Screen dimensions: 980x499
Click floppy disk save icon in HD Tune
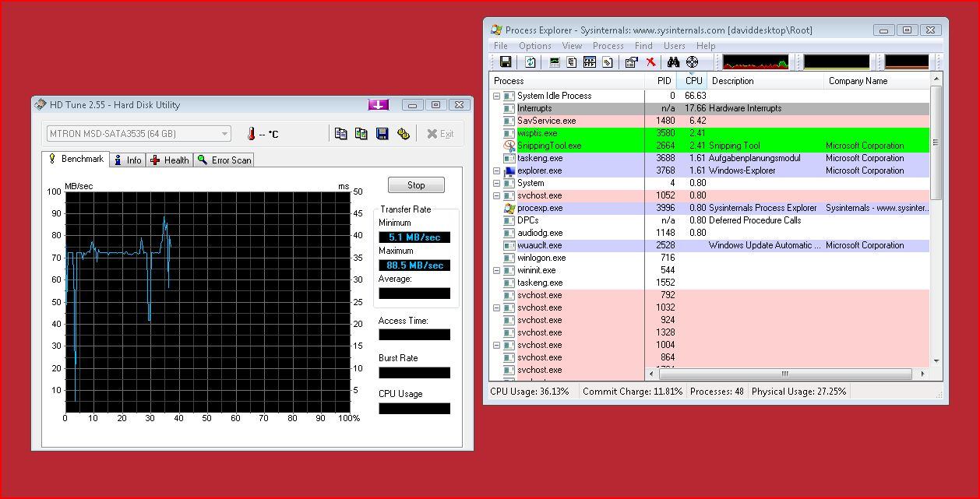(x=382, y=134)
